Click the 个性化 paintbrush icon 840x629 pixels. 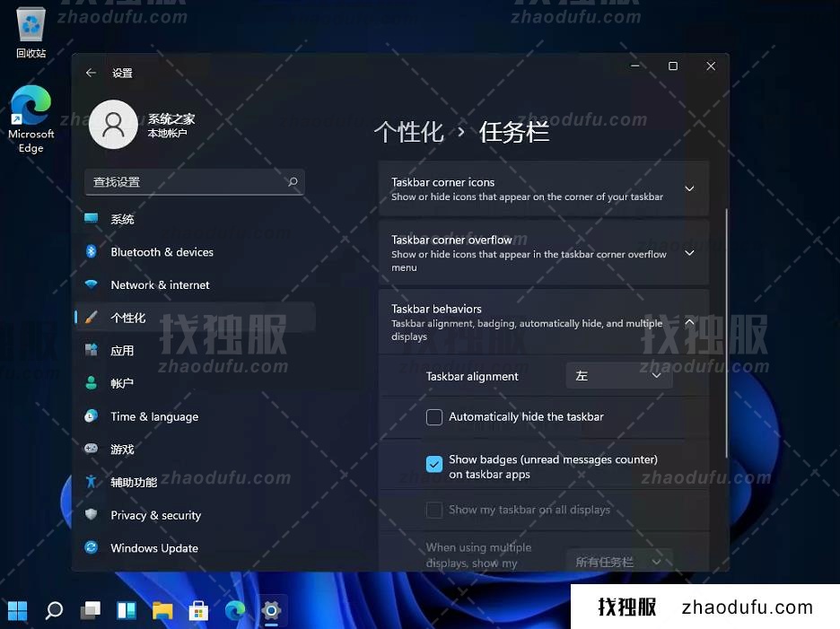(x=92, y=317)
